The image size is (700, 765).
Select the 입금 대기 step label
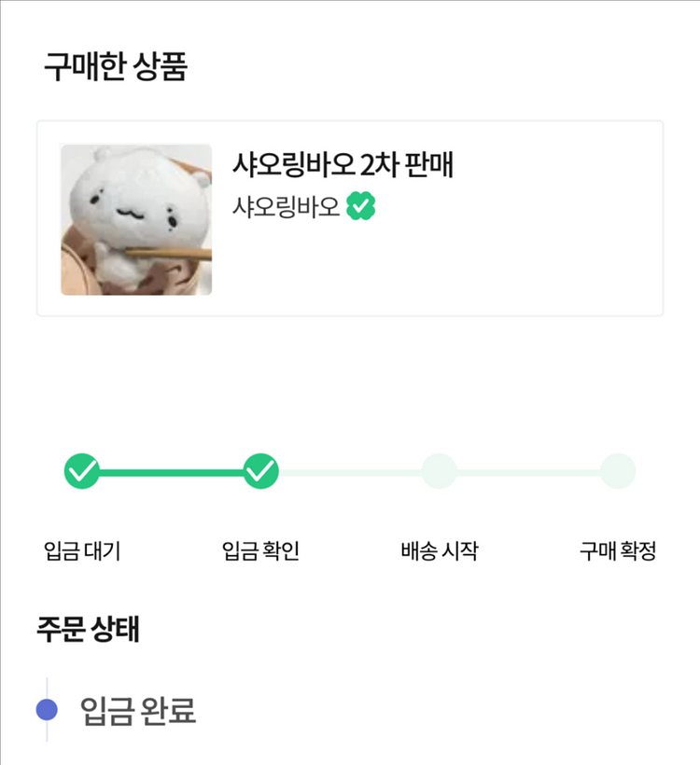82,551
